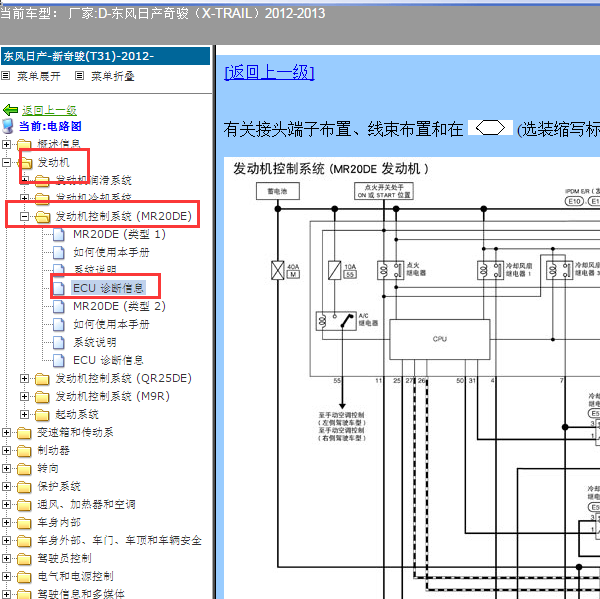
Task: Open first 如何使用本手册 under 类型 1
Action: (x=111, y=252)
